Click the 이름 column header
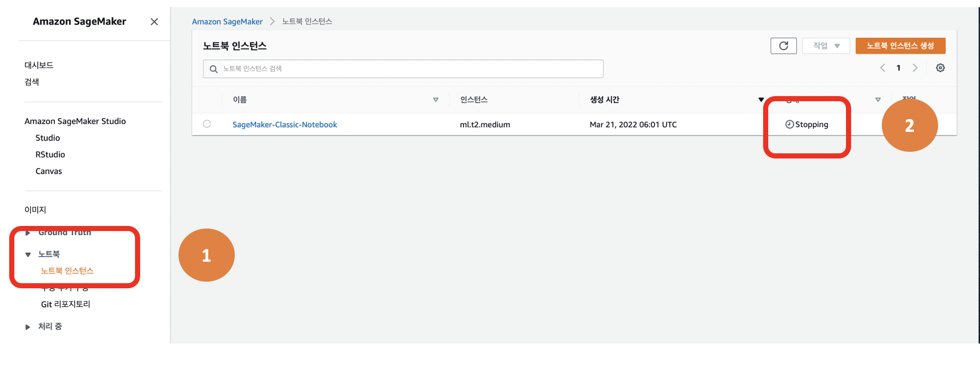Image resolution: width=980 pixels, height=366 pixels. pyautogui.click(x=240, y=100)
